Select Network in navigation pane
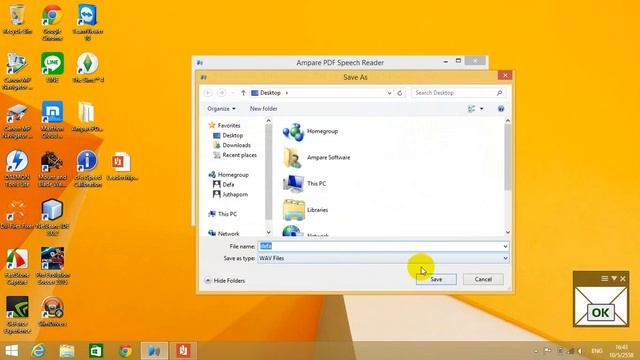The image size is (640, 360). click(228, 233)
